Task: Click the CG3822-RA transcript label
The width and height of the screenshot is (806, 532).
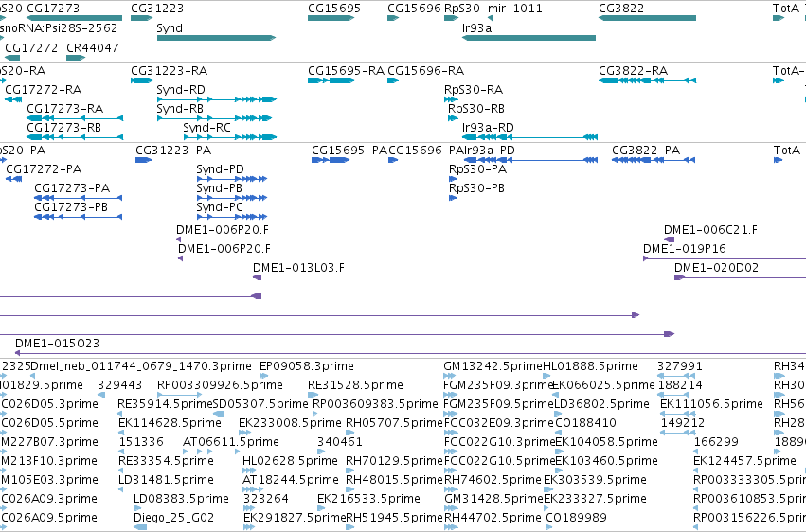Action: click(634, 71)
